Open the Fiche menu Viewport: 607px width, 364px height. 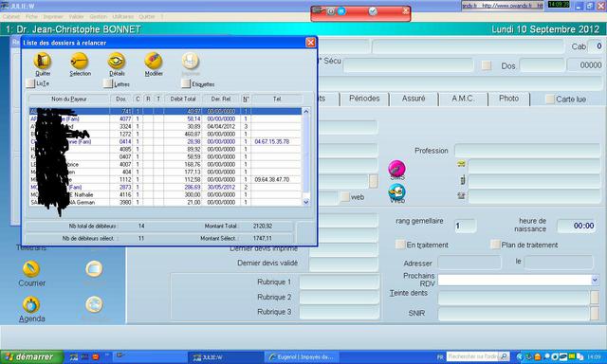31,17
